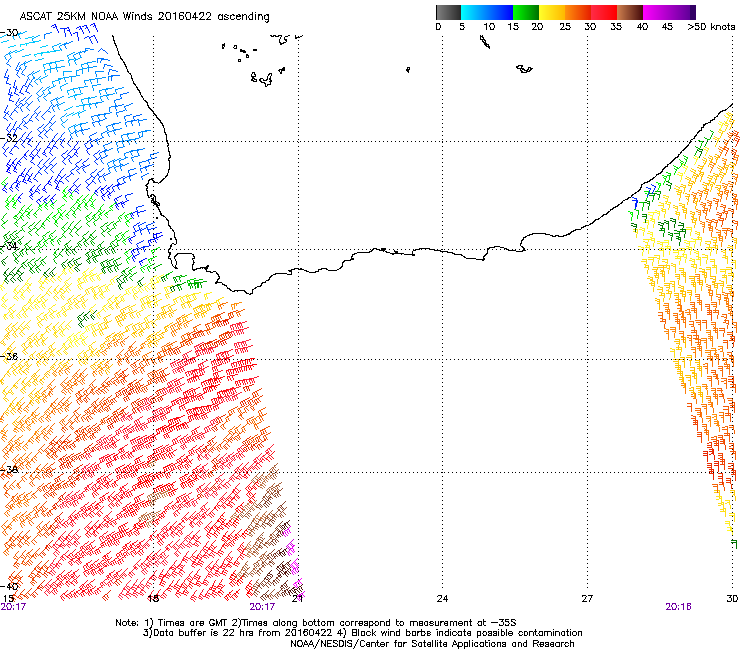Click the 'Data buffer is 22 hrs' note line
Screen dimensions: 740x650
click(362, 633)
